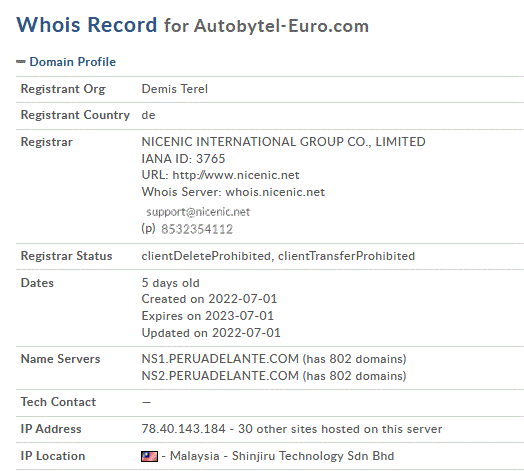The width and height of the screenshot is (524, 471).
Task: Click the registrar URL http://www.nicenic.net
Action: (x=236, y=175)
